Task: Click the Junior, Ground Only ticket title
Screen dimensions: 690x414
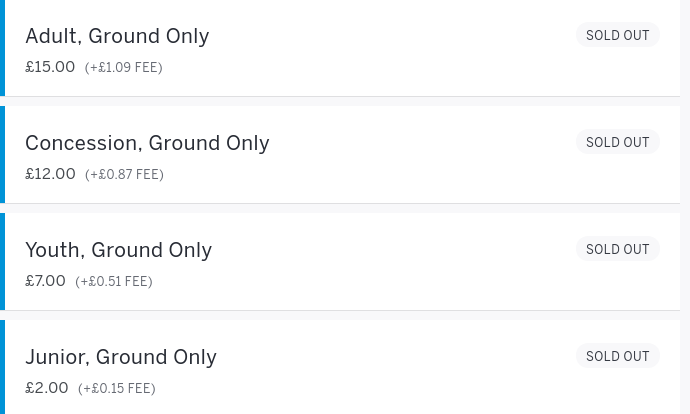Action: coord(121,357)
